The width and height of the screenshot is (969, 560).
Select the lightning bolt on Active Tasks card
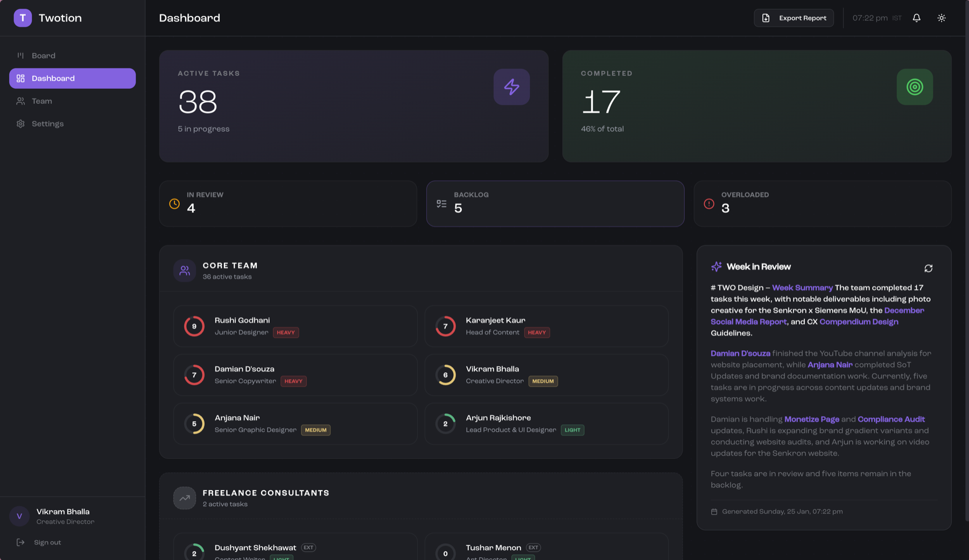point(511,87)
